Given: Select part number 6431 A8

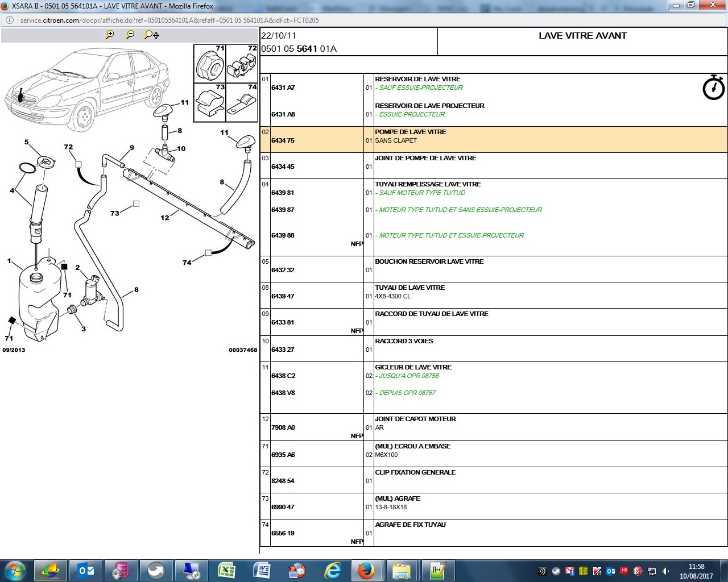Looking at the screenshot, I should pyautogui.click(x=283, y=114).
